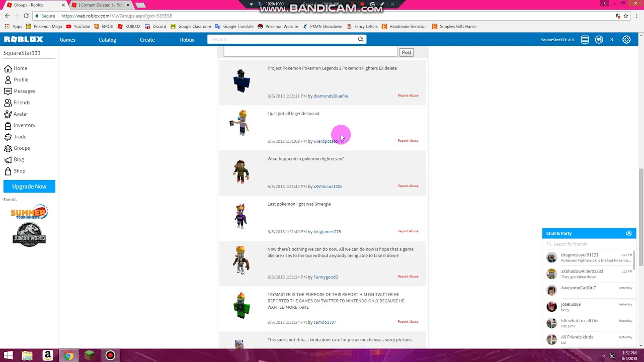644x362 pixels.
Task: Report Abuse on camilo1707's post
Action: (408, 322)
